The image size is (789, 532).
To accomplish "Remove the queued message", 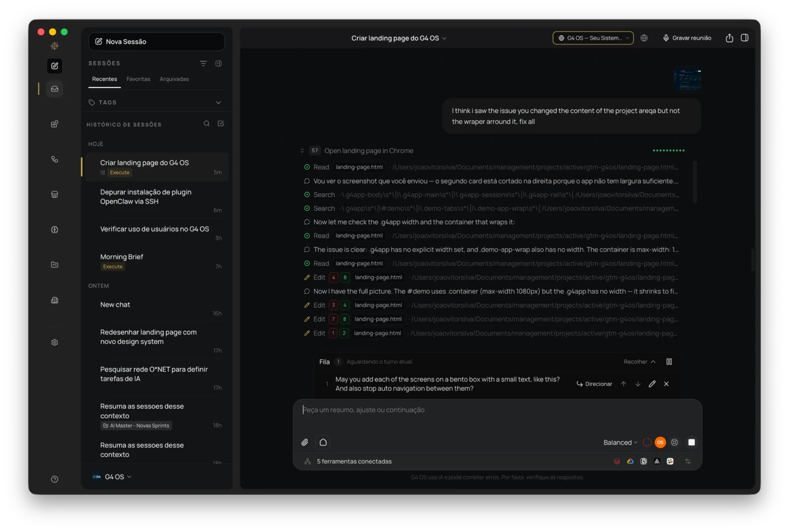I will click(666, 384).
